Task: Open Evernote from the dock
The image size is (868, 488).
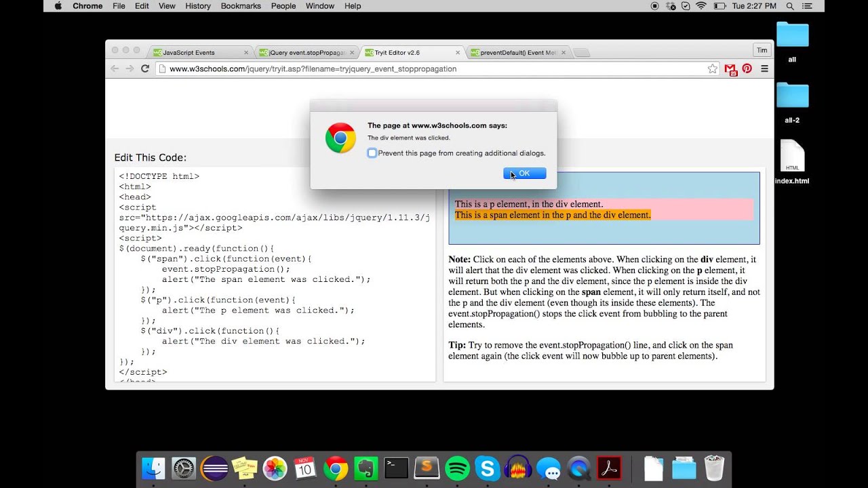Action: (x=366, y=468)
